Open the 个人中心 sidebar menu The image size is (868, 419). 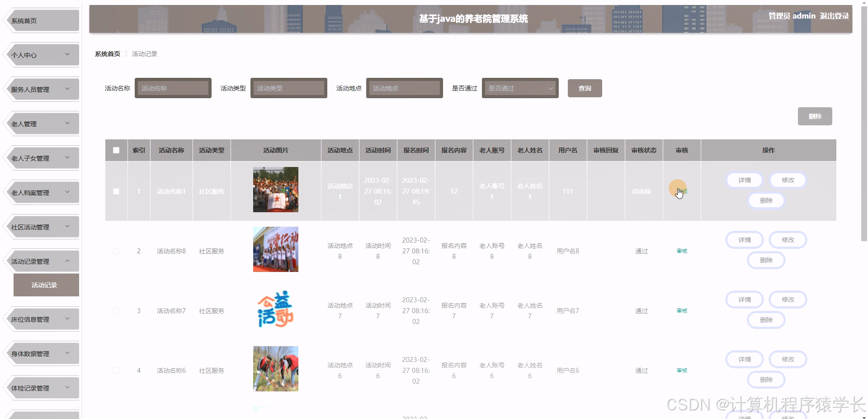[41, 55]
